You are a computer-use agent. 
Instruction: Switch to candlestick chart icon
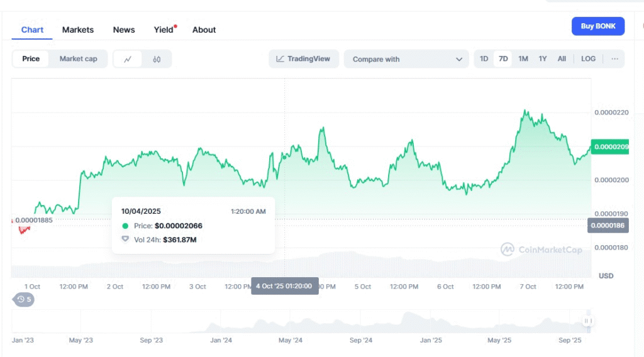[157, 59]
